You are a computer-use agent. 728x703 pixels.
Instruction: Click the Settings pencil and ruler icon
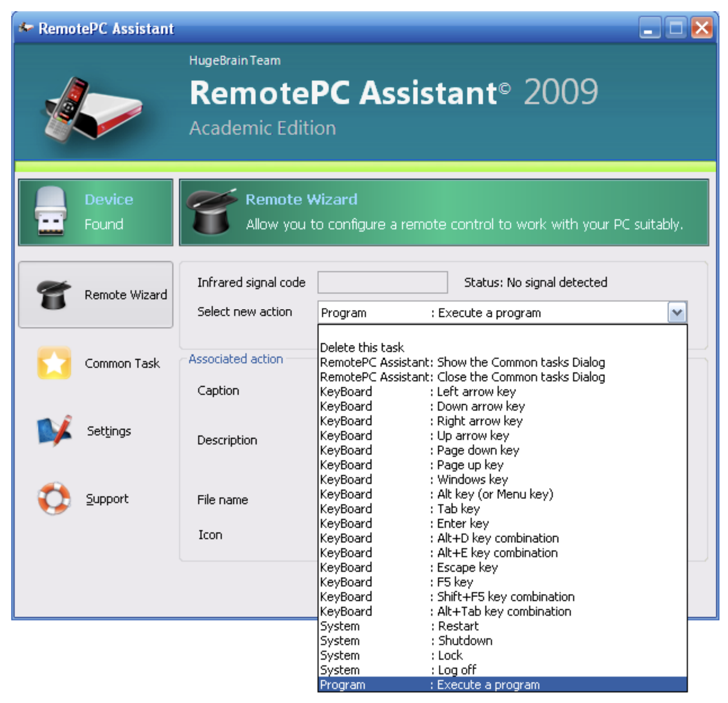(x=55, y=431)
